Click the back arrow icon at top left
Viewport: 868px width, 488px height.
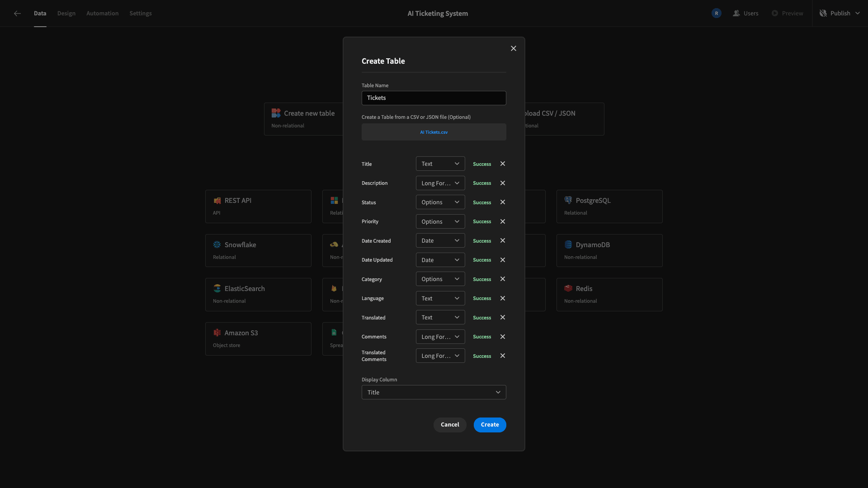(17, 14)
